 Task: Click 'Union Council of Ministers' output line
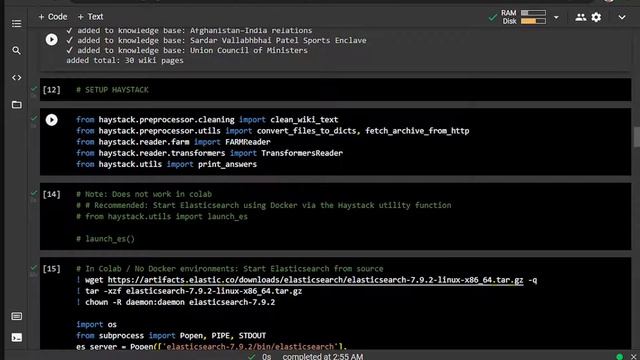(x=187, y=50)
